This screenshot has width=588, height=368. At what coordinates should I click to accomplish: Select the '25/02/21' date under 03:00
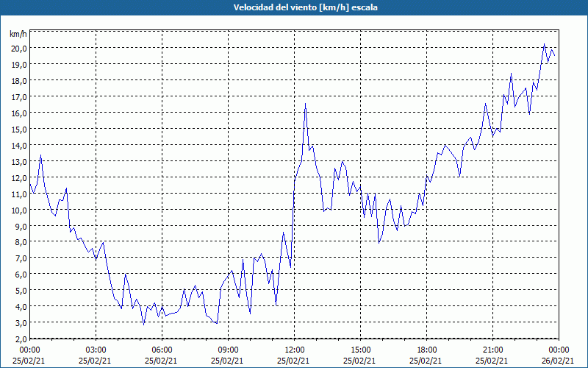coord(95,361)
